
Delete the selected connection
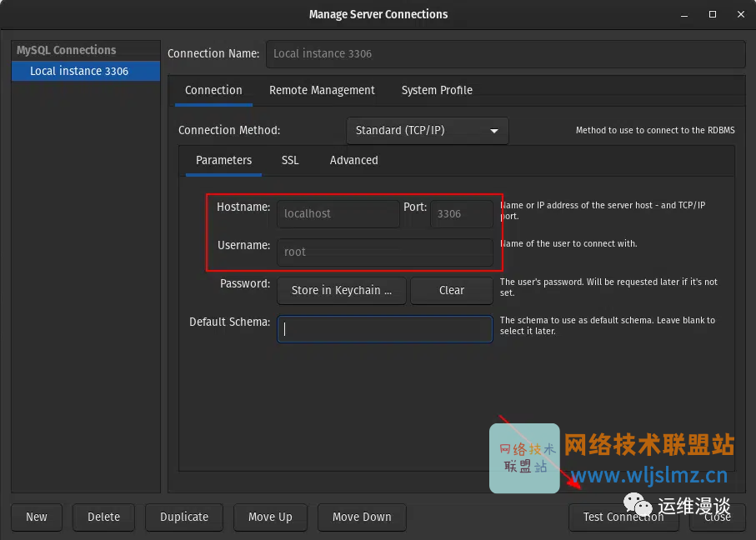[x=103, y=517]
